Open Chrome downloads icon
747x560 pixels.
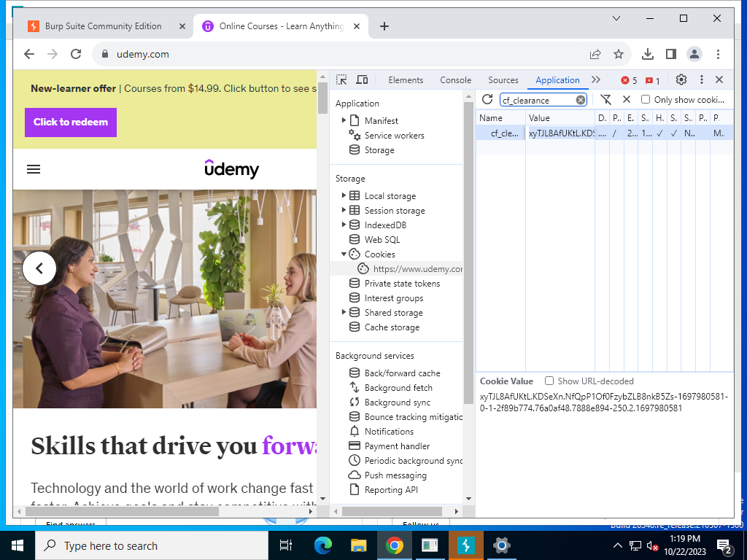pos(648,54)
